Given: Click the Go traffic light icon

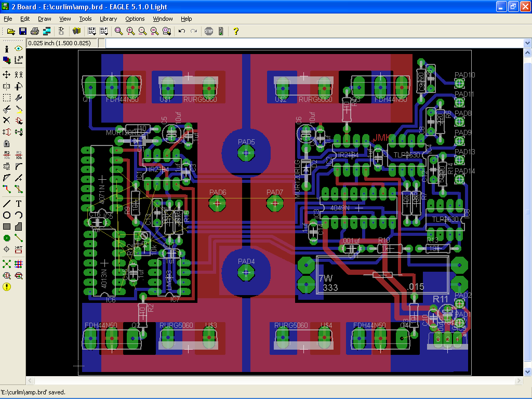Looking at the screenshot, I should click(x=221, y=31).
